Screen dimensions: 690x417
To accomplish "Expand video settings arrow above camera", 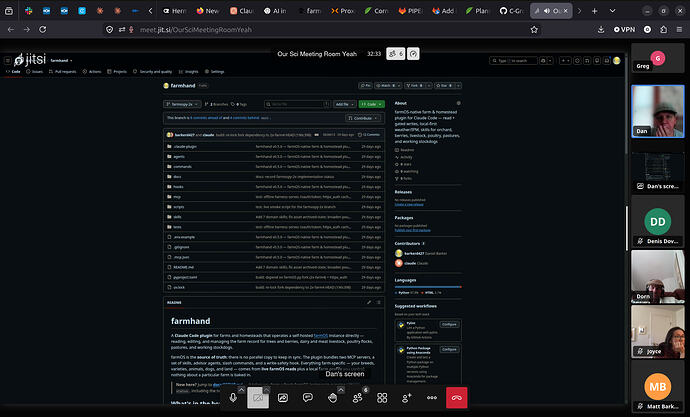I will 266,390.
